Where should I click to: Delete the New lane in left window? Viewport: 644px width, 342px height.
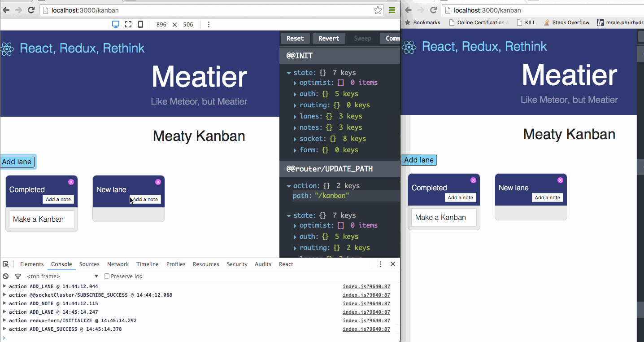pos(158,182)
